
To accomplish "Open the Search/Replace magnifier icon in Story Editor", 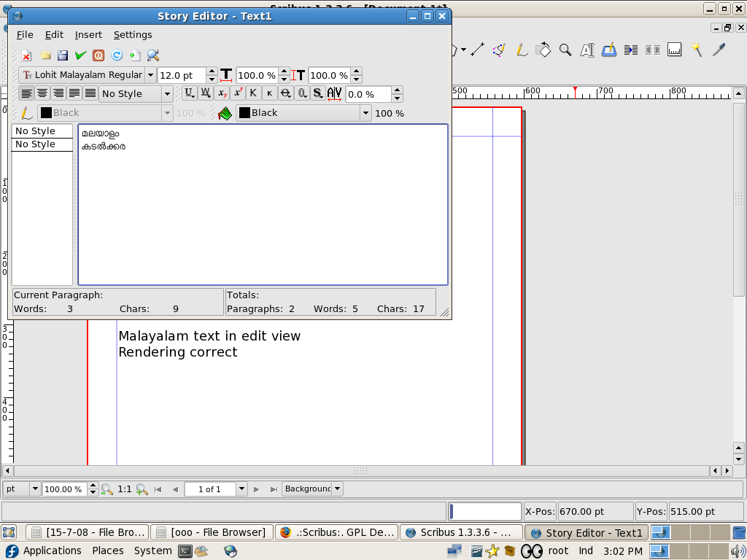I will pos(153,55).
